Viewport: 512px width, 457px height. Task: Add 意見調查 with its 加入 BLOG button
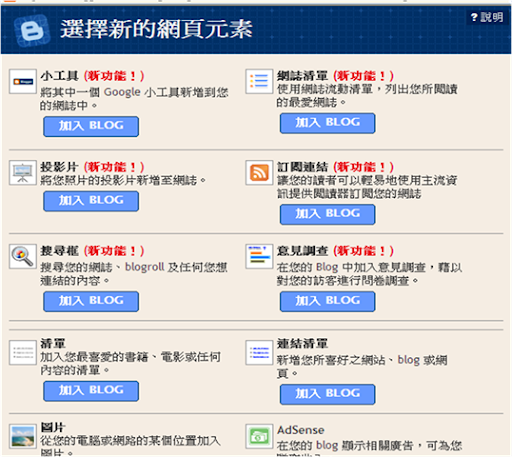tap(327, 301)
